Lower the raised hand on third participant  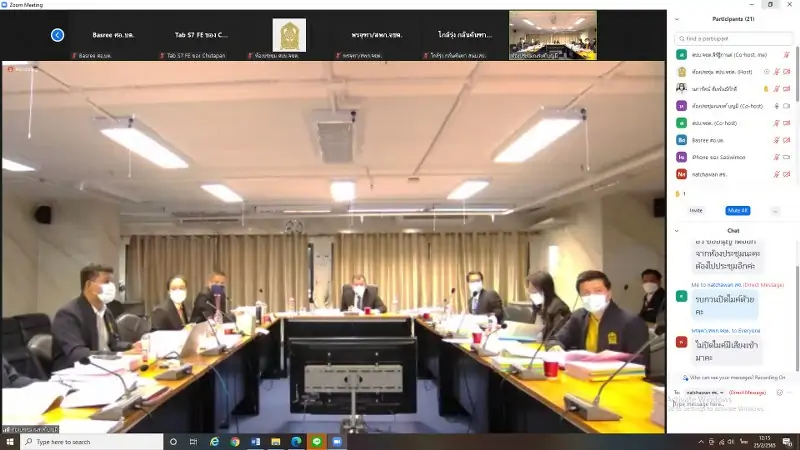click(766, 89)
